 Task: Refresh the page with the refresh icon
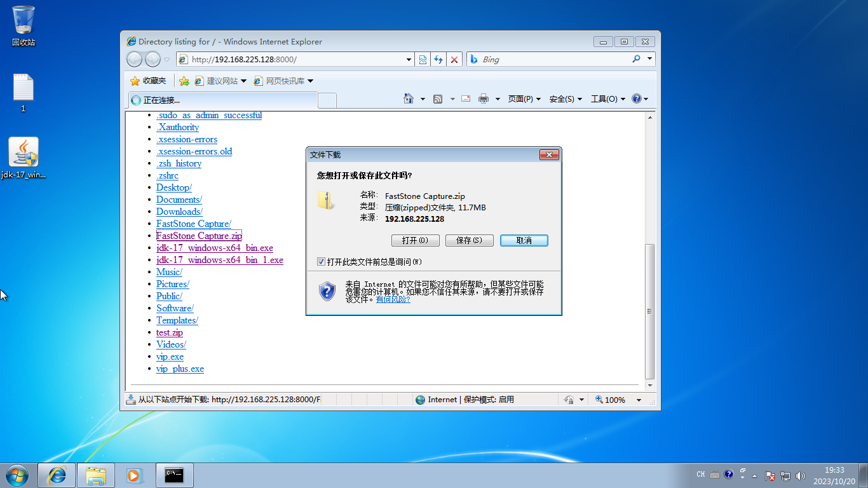(438, 59)
